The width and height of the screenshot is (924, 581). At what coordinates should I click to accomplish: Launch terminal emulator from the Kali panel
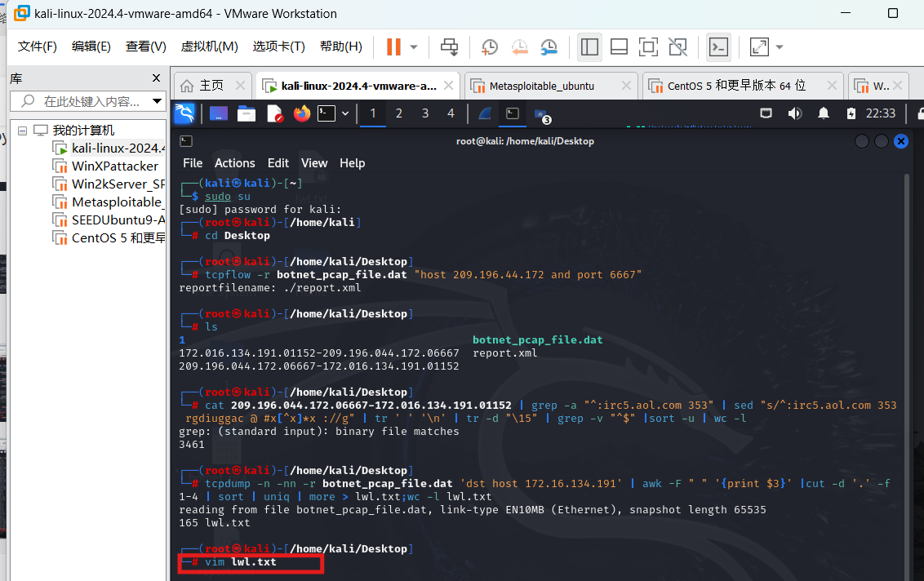point(327,113)
